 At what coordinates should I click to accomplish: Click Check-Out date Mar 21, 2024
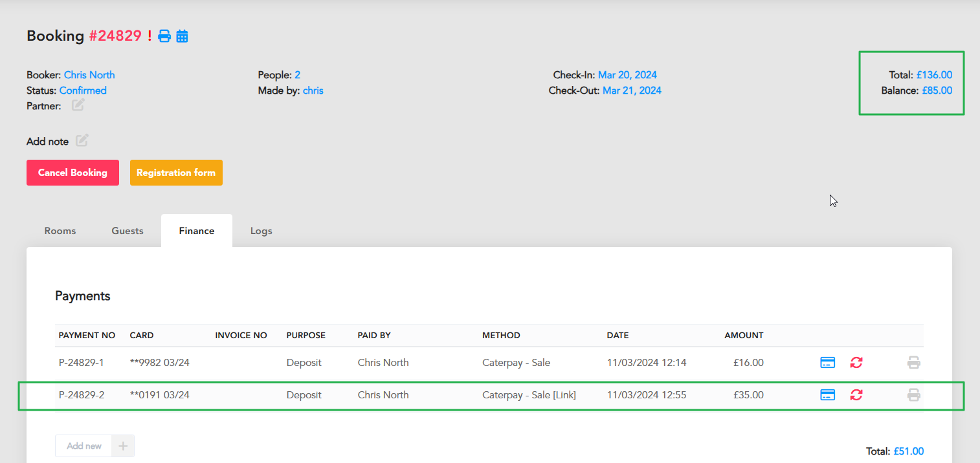click(632, 91)
